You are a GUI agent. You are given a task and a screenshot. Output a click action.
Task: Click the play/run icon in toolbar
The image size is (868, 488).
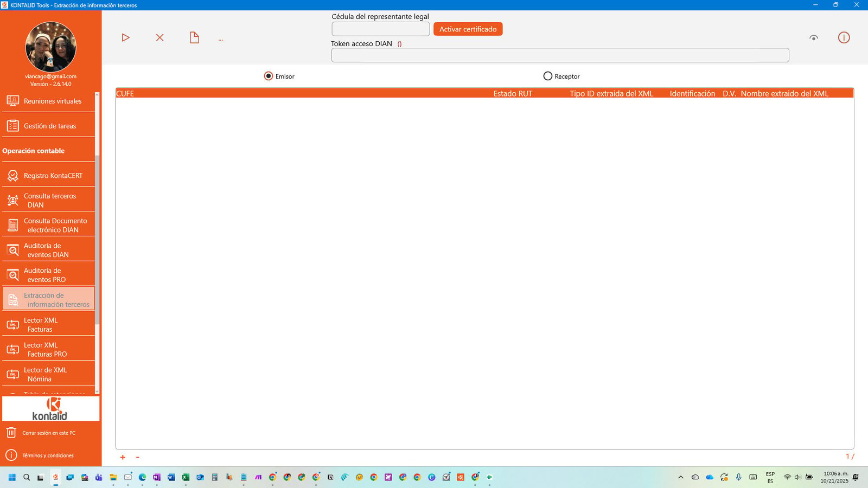pyautogui.click(x=126, y=37)
